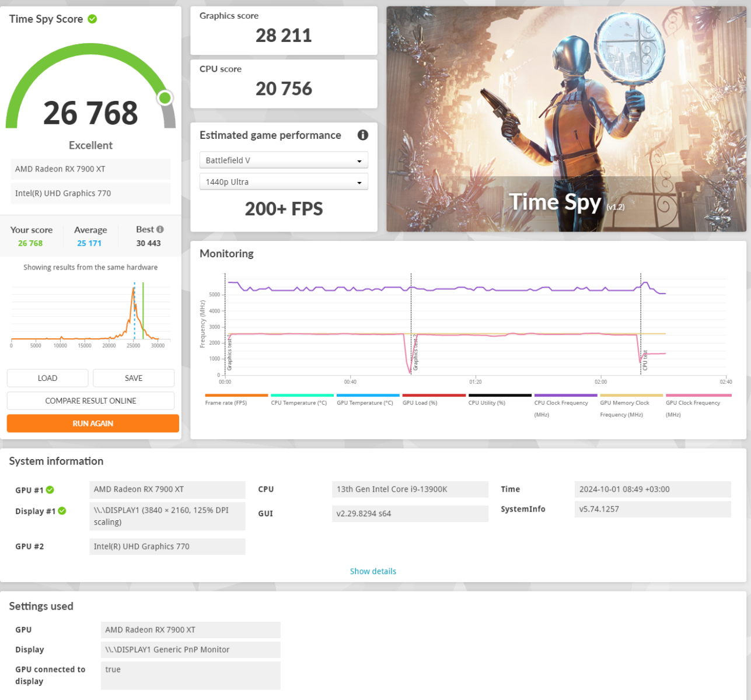Click the Display #1 resolution value field
This screenshot has height=700, width=751.
coord(167,516)
